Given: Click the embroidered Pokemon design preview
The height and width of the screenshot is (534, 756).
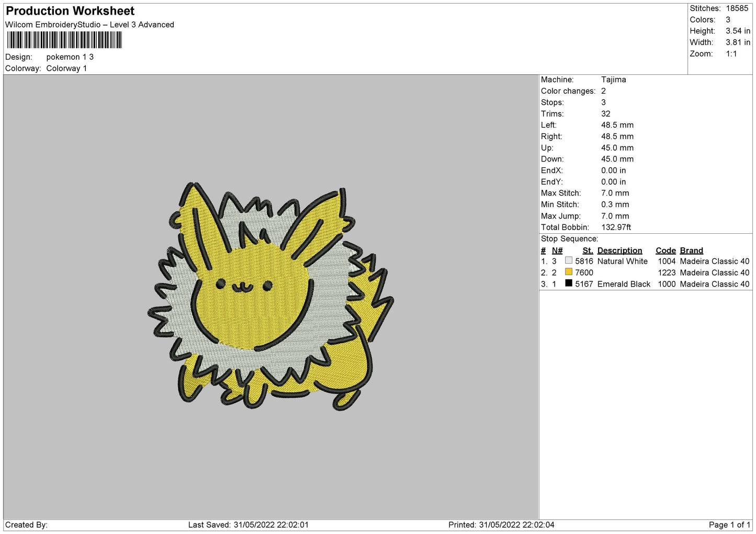Looking at the screenshot, I should 270,296.
